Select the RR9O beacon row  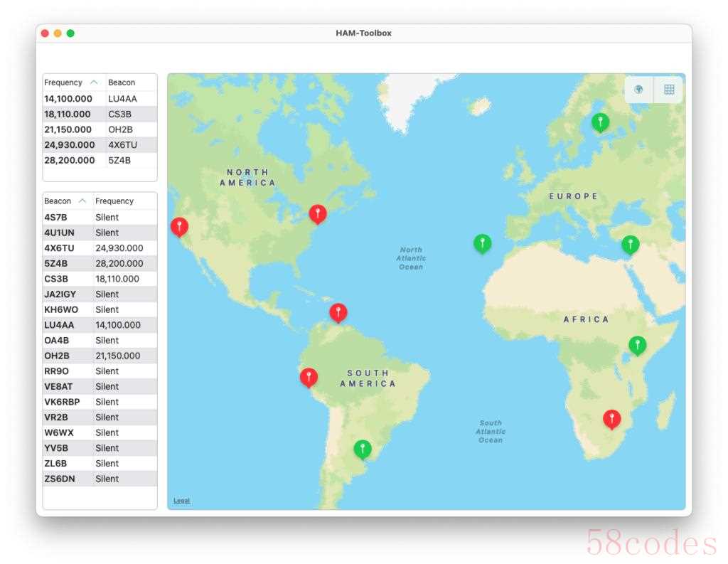click(x=100, y=371)
